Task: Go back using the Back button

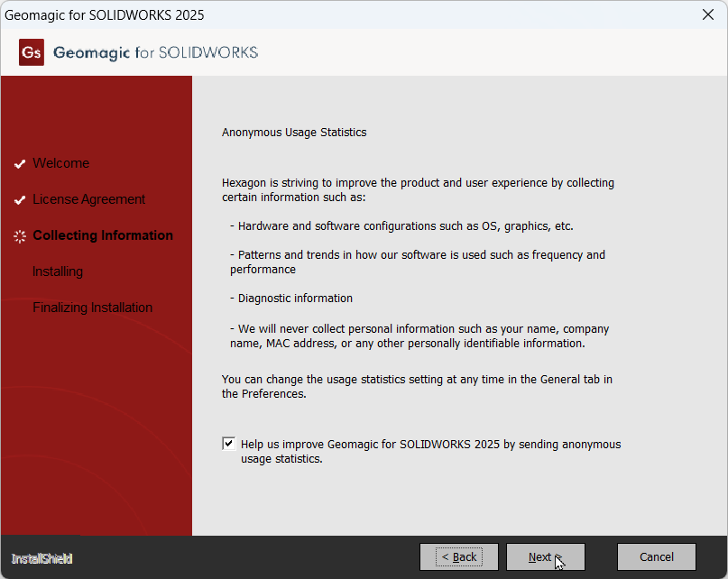Action: click(458, 556)
